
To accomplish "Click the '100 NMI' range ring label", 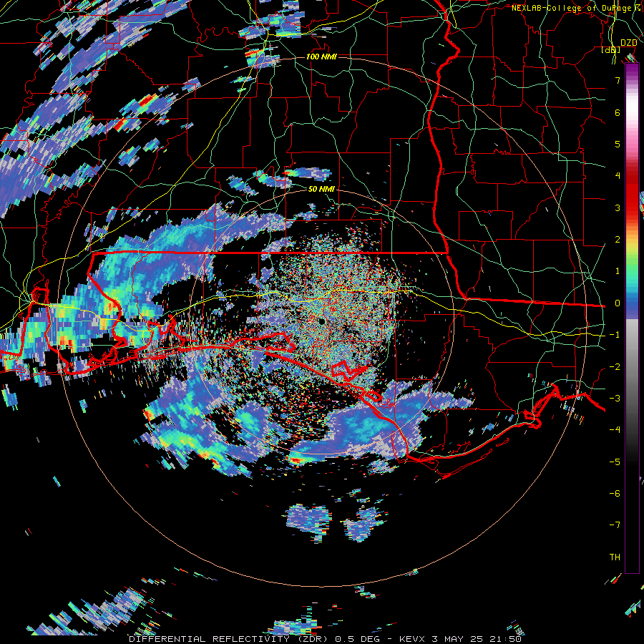I will coord(321,57).
